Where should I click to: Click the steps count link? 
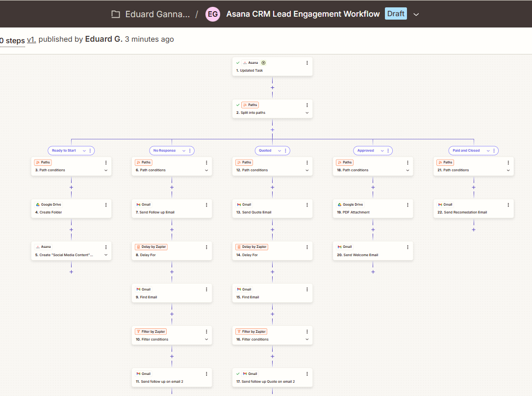pos(12,41)
